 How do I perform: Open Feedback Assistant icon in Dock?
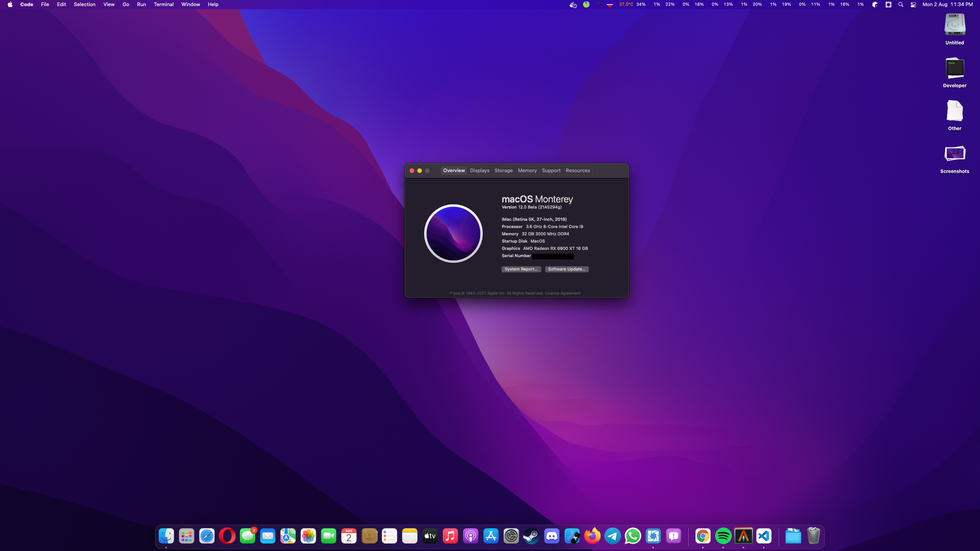[673, 536]
